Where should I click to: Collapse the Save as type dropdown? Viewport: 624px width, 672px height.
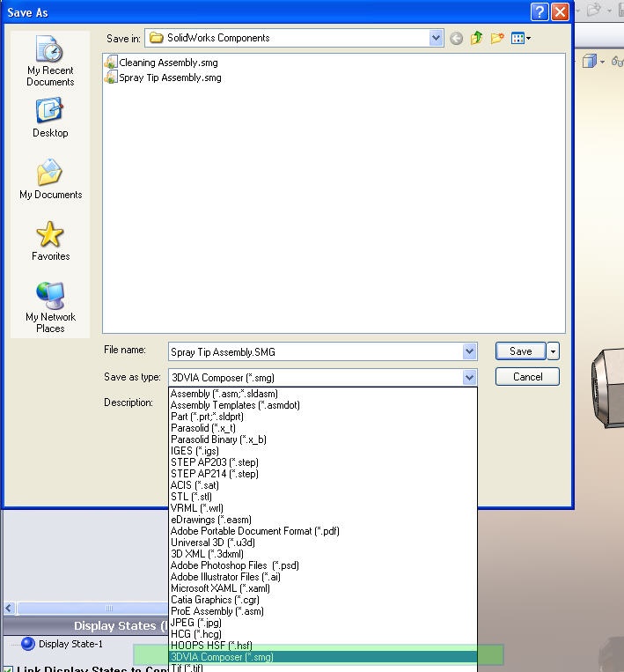469,377
